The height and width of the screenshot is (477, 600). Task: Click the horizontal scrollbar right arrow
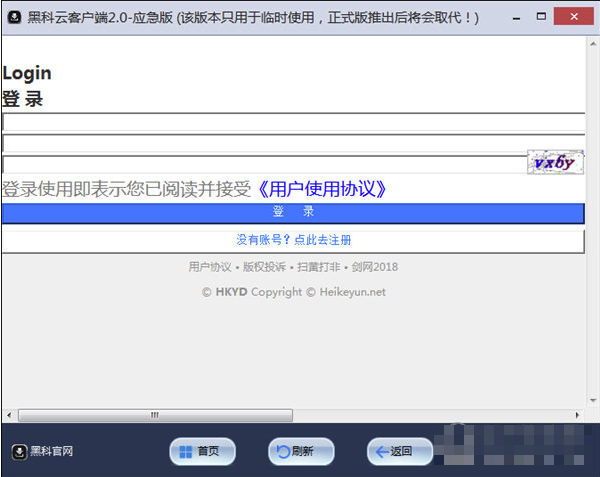coord(577,415)
